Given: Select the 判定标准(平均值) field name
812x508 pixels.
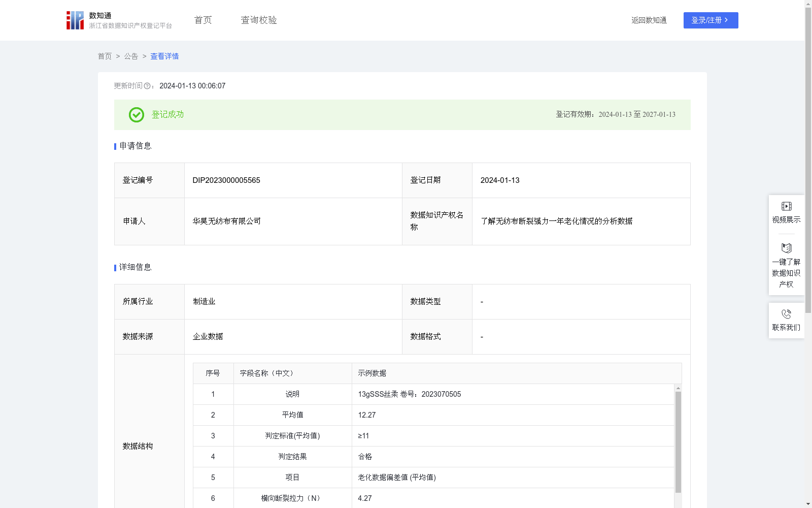Looking at the screenshot, I should [292, 436].
